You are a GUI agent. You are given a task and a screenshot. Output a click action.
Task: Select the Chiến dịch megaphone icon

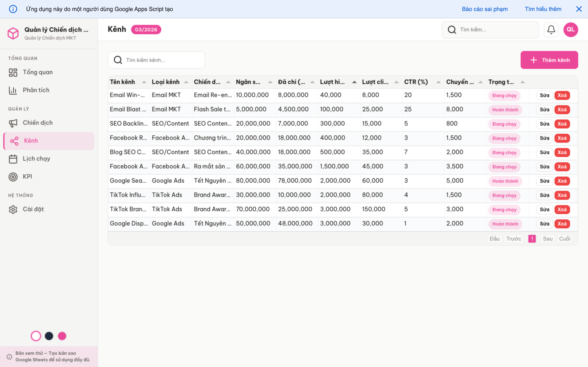point(13,123)
